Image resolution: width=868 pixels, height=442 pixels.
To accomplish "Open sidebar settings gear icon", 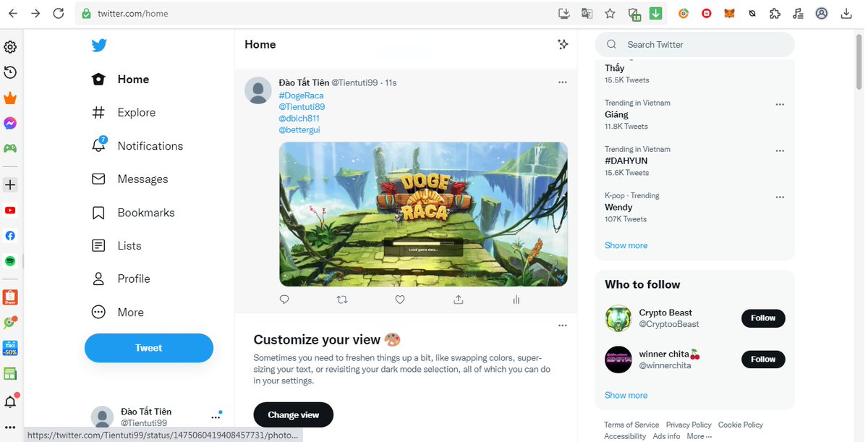I will [10, 47].
